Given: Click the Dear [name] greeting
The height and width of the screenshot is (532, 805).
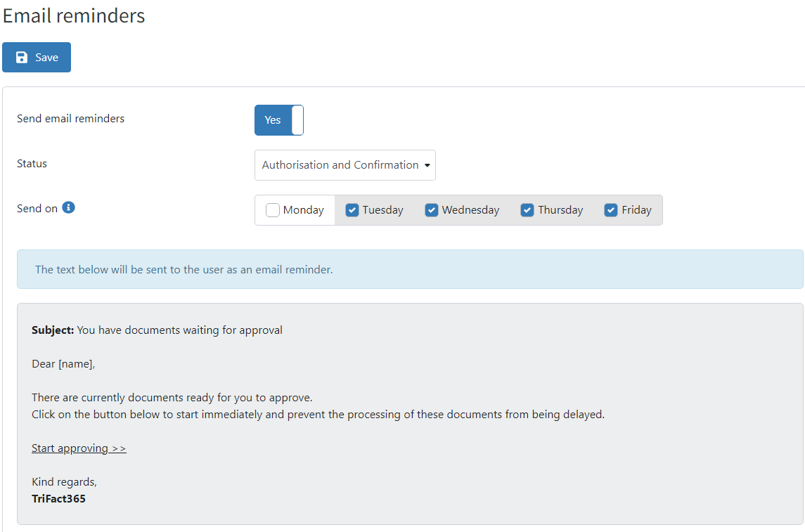Looking at the screenshot, I should (64, 364).
